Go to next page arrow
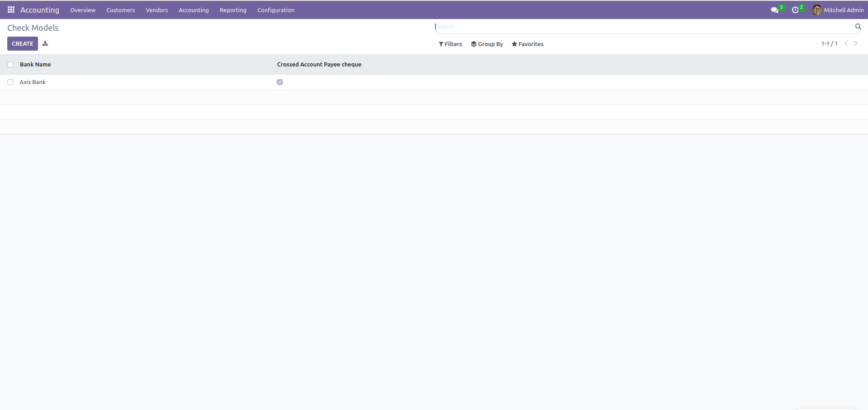 856,44
